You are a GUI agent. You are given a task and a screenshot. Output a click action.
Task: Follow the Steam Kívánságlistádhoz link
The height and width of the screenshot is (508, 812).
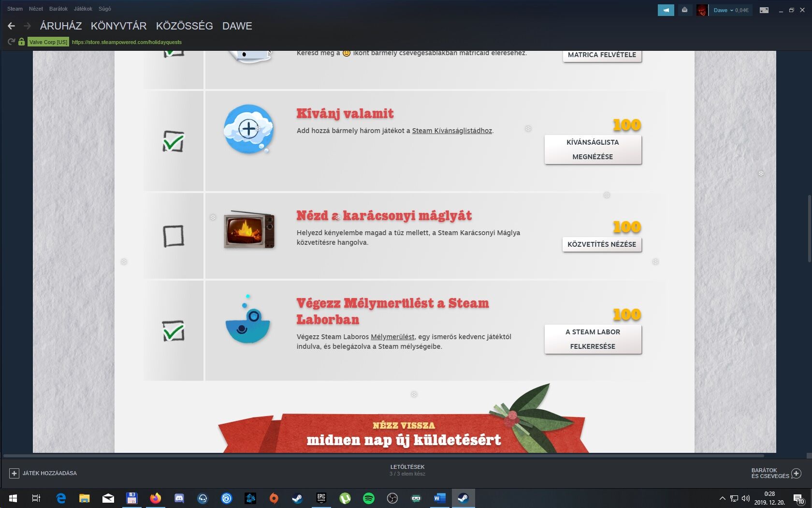coord(452,131)
